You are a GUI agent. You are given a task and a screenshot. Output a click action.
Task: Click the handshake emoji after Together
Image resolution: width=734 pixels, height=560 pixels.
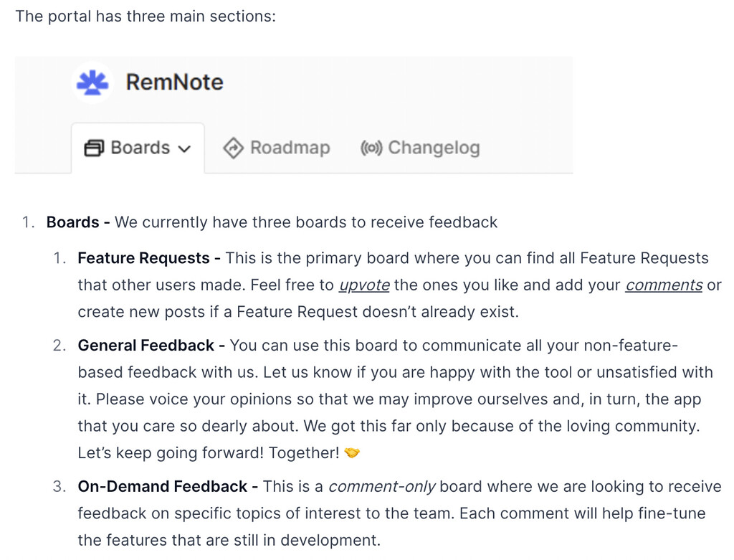click(x=352, y=452)
